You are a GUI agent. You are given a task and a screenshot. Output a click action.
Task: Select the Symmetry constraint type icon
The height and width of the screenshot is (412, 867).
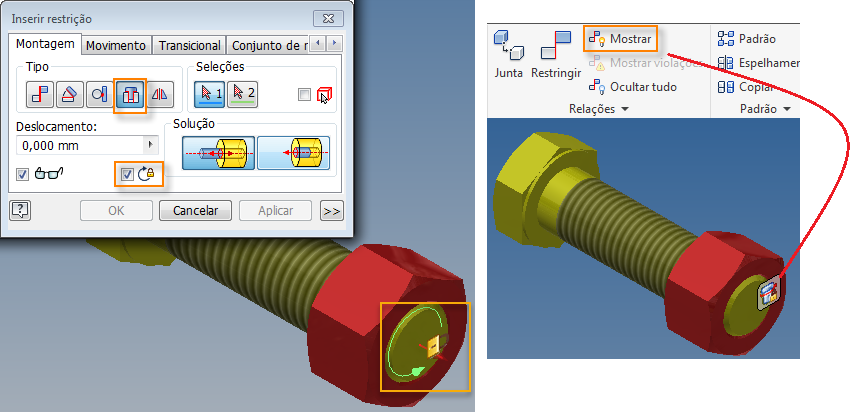tap(160, 95)
